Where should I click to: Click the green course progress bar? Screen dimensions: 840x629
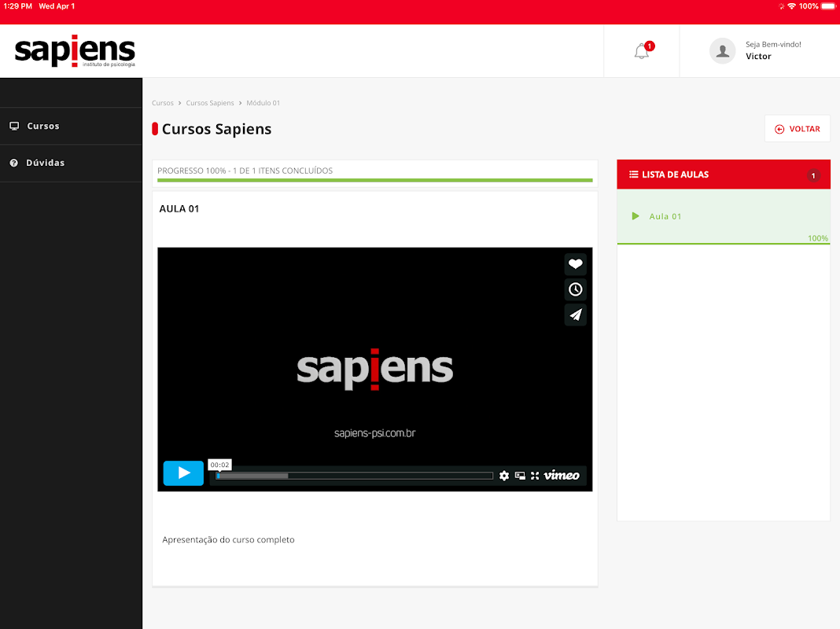tap(375, 180)
